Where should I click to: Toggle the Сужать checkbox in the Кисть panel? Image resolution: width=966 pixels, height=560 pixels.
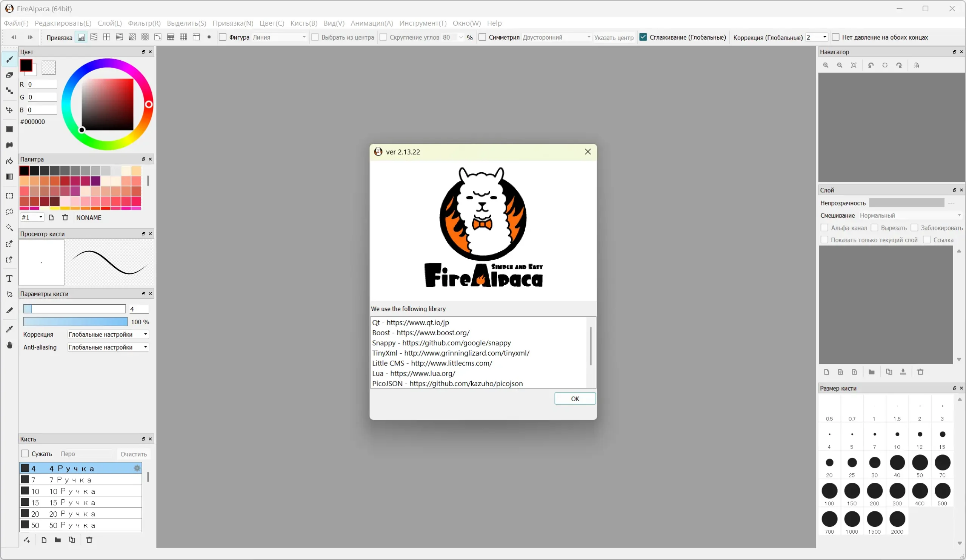(25, 454)
